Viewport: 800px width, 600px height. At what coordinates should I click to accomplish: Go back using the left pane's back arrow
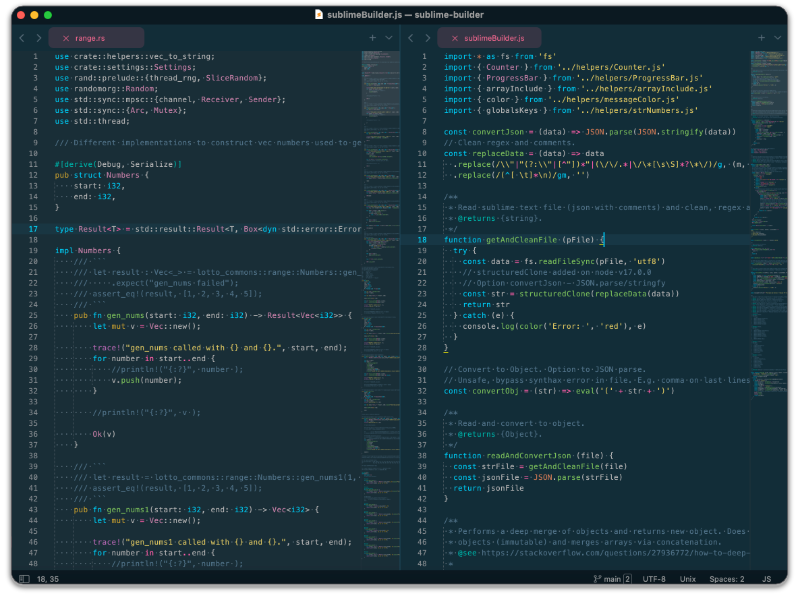pyautogui.click(x=22, y=38)
